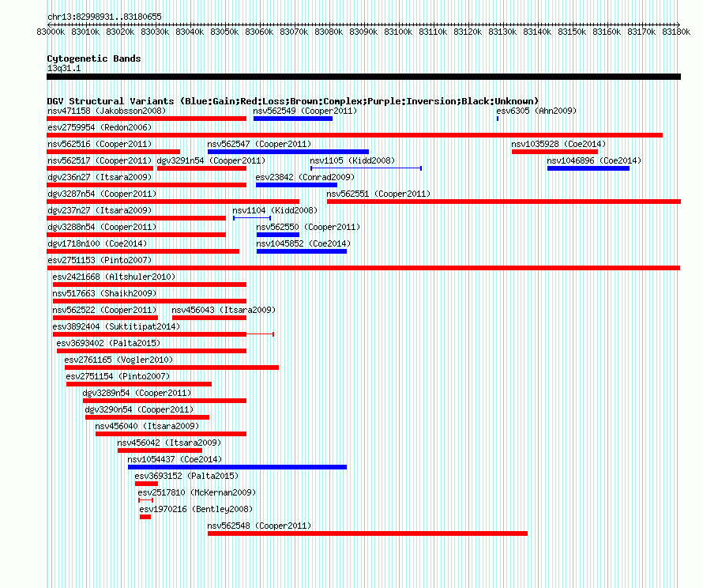Select the nsv562549 (Cooper2011) blue gain bar
The image size is (703, 588).
[x=293, y=119]
